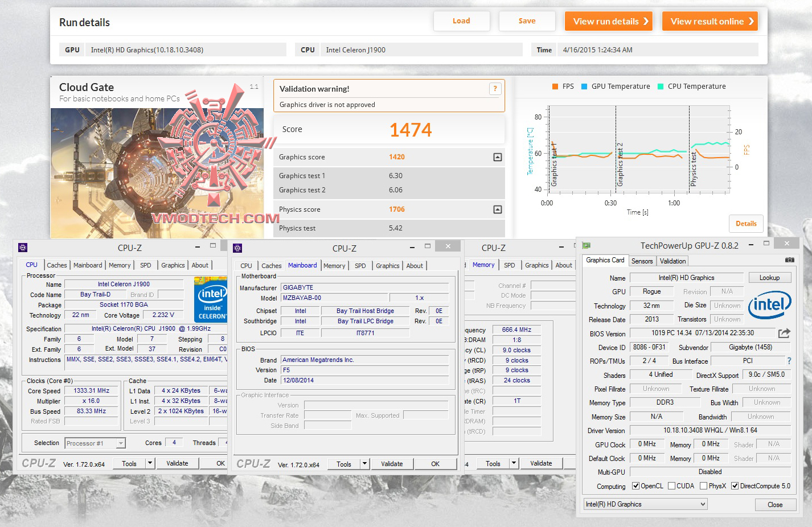The height and width of the screenshot is (527, 812).
Task: Open the Intel(R) HD Graphics dropdown in GPU-Z
Action: (646, 504)
